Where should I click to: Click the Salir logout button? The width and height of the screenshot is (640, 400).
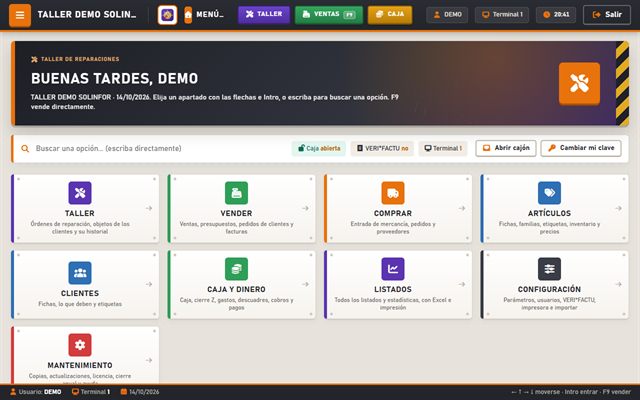[607, 15]
